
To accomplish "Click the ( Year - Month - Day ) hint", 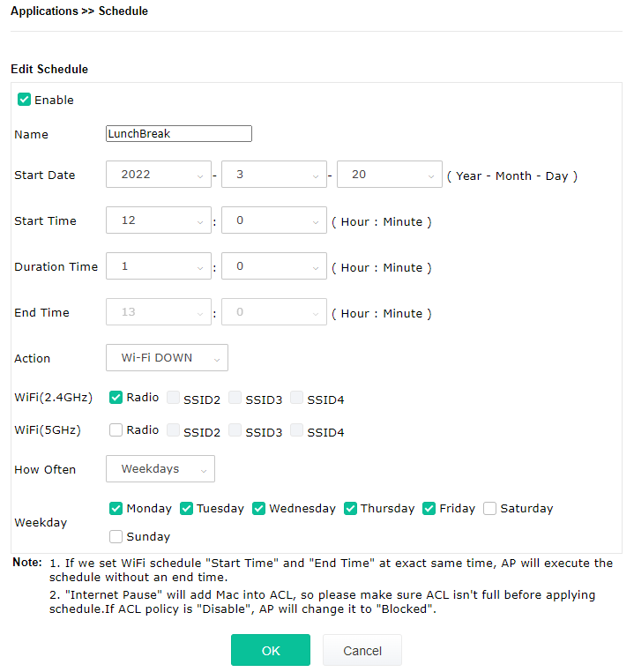I will (512, 175).
